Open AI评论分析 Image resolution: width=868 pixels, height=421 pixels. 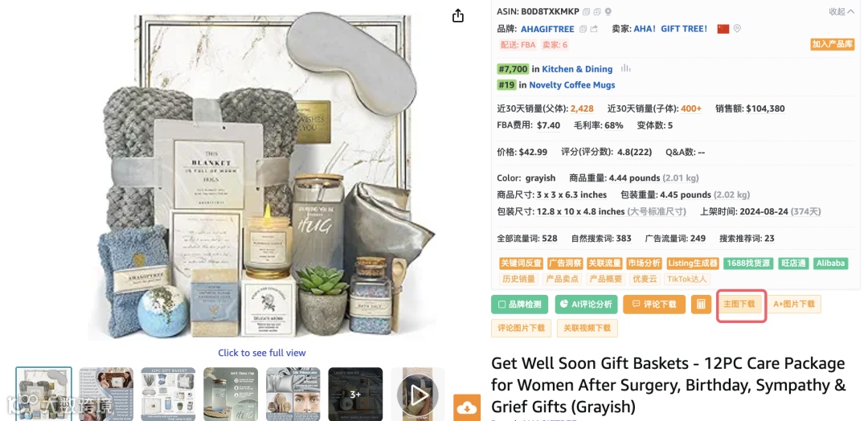(586, 305)
